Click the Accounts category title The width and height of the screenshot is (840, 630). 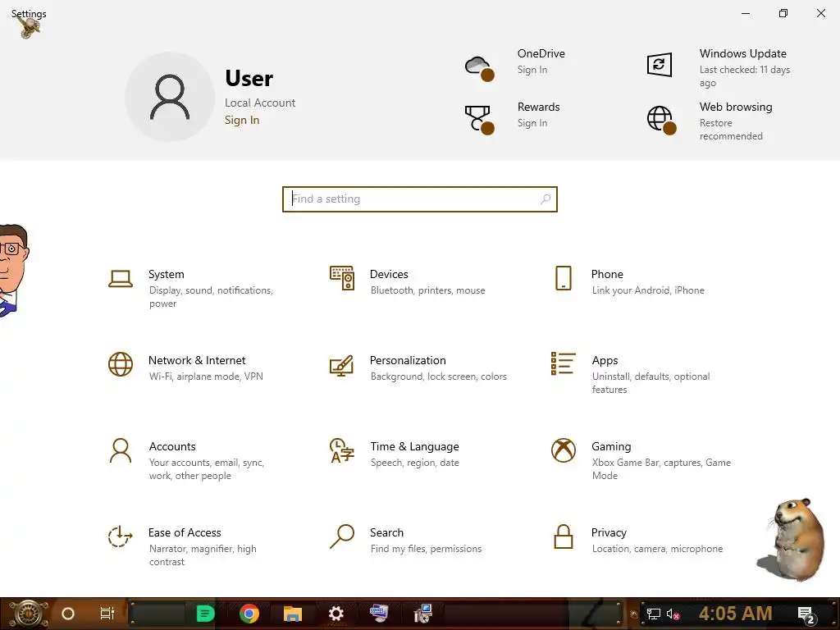[172, 447]
